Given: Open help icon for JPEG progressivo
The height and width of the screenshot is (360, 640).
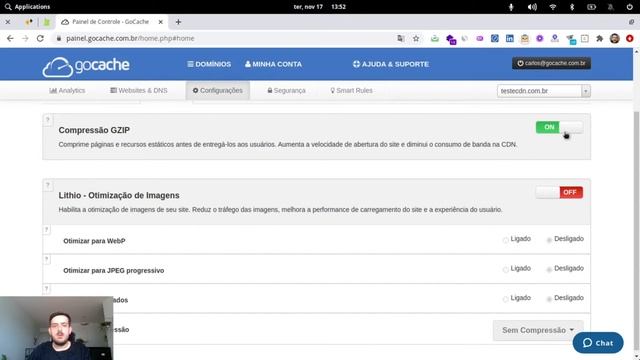Looking at the screenshot, I should (47, 259).
